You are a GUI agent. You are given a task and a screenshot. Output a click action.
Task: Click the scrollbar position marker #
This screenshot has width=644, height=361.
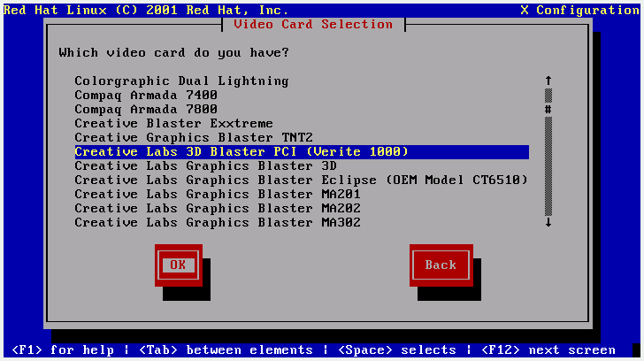(548, 109)
